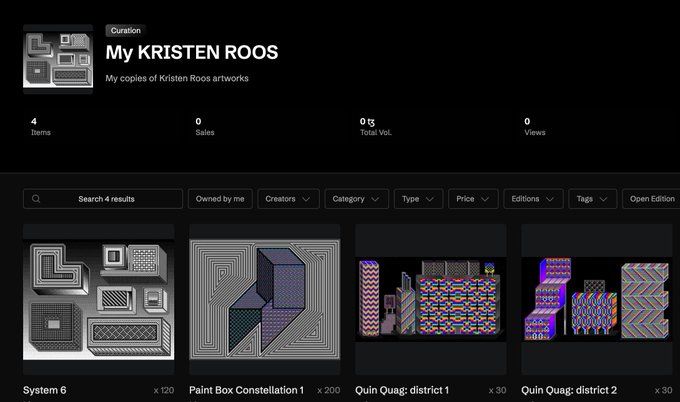Toggle the Open Edition filter
680x402 pixels.
point(651,199)
